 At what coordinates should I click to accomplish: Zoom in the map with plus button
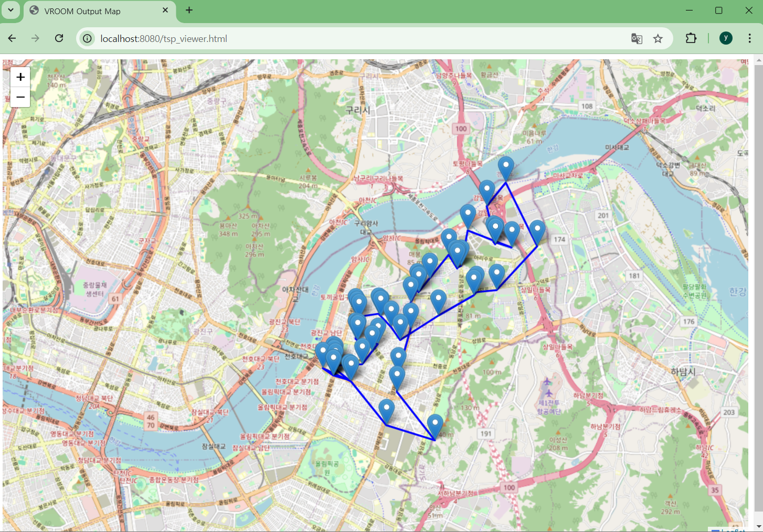(x=20, y=77)
